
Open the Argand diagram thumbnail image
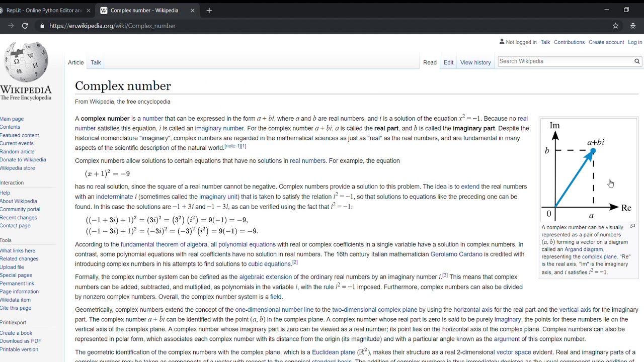[x=588, y=170]
